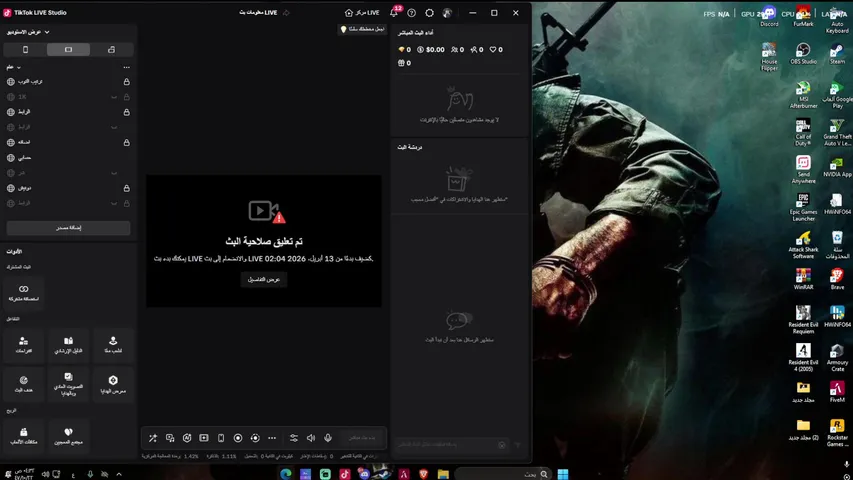Open the fan club heart tool
The width and height of the screenshot is (853, 480).
point(68,436)
